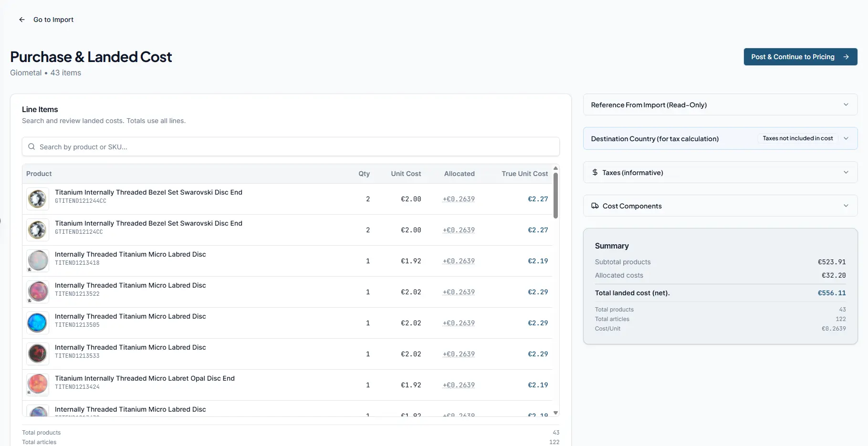
Task: Click the Taxes (informative) section title
Action: click(632, 173)
